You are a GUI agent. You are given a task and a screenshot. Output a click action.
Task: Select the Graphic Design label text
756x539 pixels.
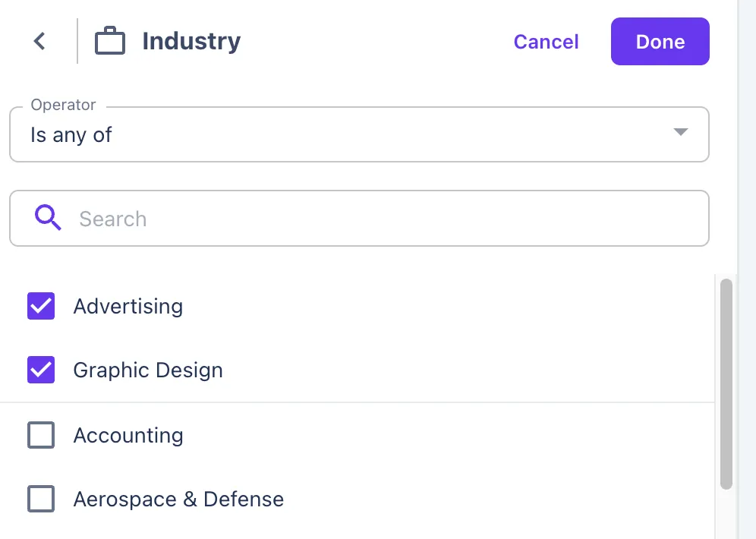(148, 370)
